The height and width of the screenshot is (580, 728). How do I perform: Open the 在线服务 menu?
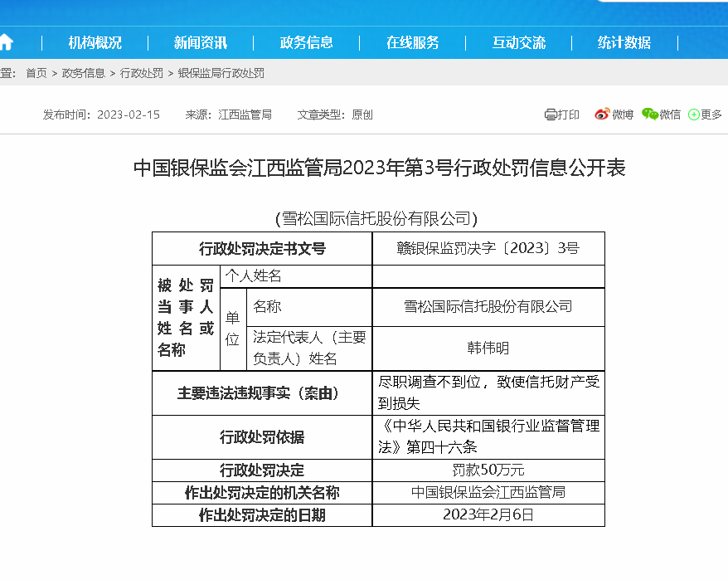coord(413,42)
